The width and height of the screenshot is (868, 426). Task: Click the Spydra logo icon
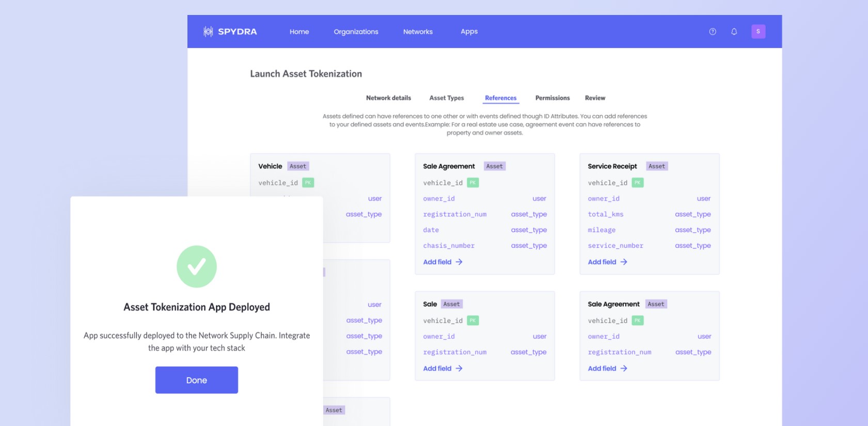pyautogui.click(x=208, y=31)
